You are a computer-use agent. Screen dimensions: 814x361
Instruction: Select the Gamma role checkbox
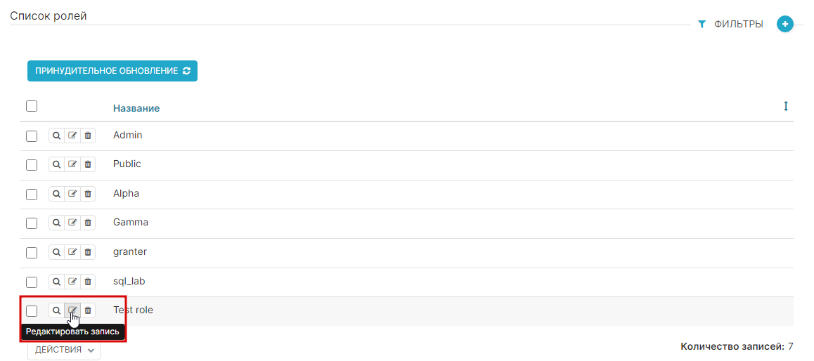32,223
